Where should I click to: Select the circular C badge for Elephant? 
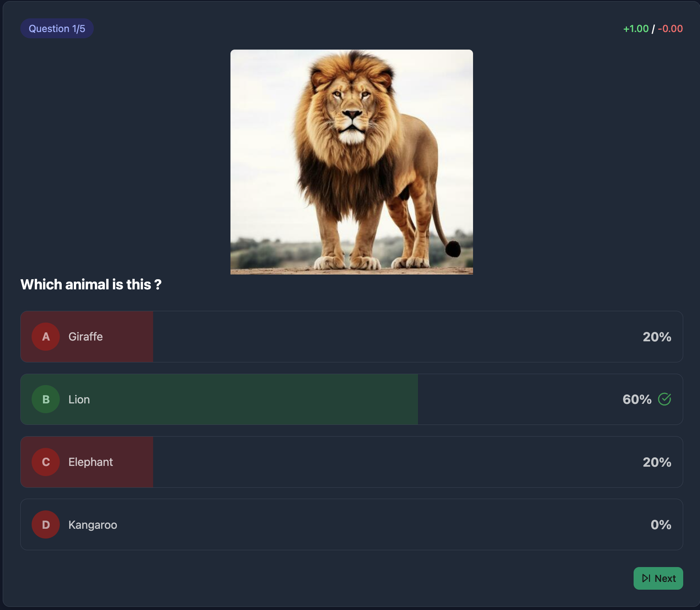pyautogui.click(x=46, y=462)
